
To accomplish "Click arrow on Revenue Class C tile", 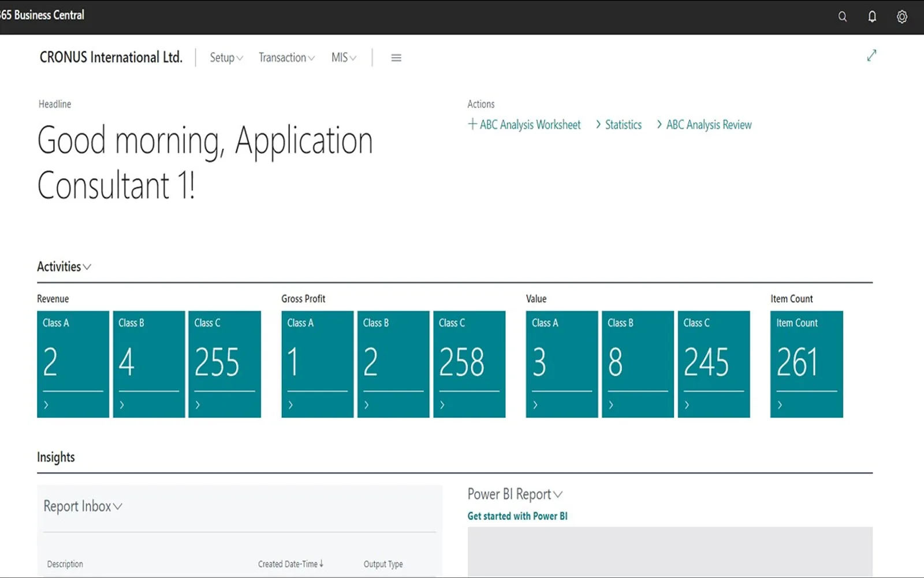I will [198, 405].
